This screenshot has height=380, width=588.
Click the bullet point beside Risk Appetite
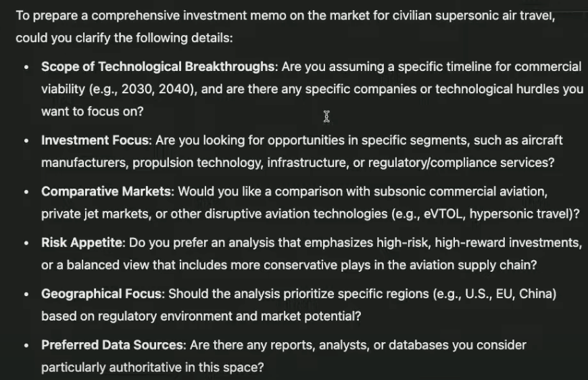26,243
